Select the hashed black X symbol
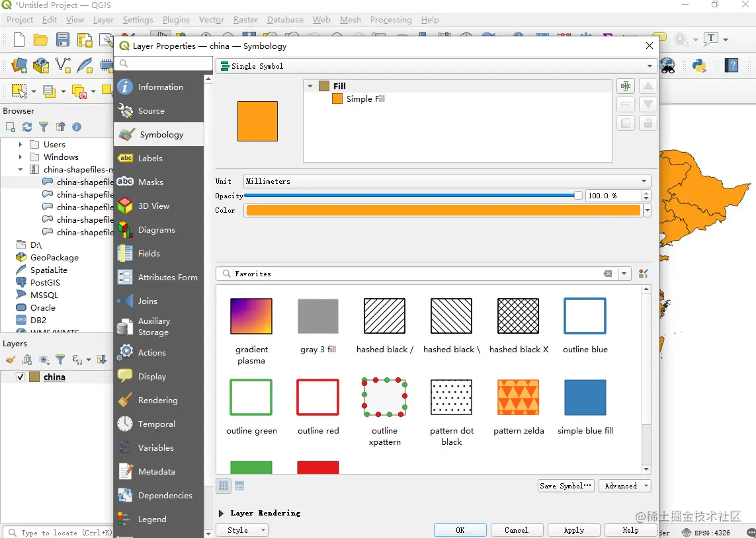The width and height of the screenshot is (756, 538). coord(519,316)
